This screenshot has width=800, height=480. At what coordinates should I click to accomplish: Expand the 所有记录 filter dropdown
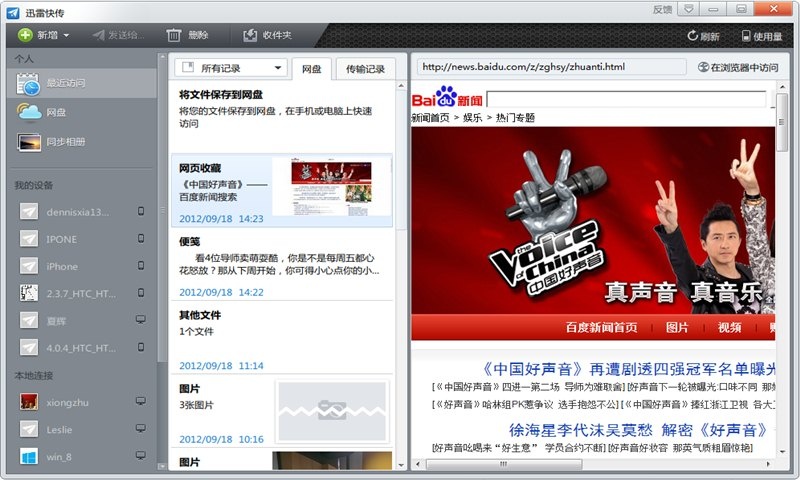pos(231,68)
